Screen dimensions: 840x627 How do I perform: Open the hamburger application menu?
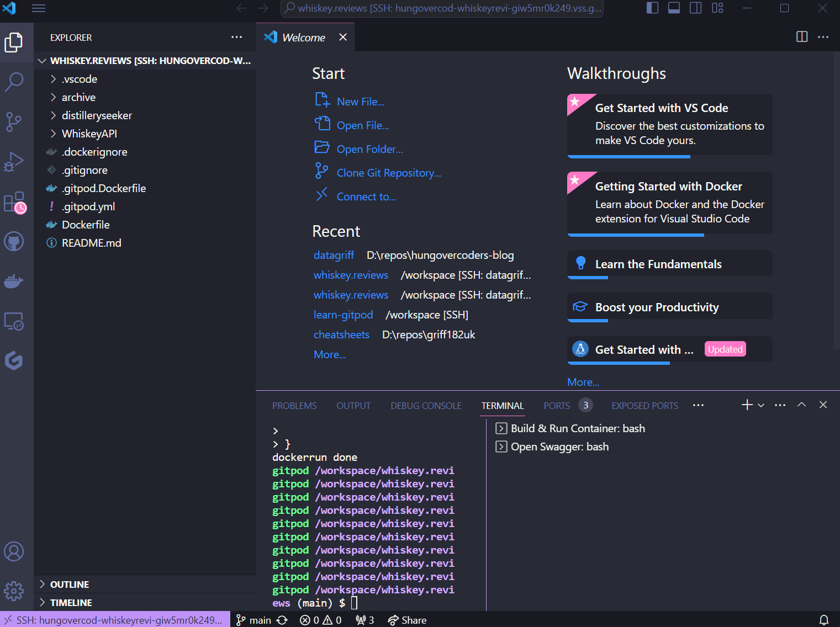(x=39, y=8)
